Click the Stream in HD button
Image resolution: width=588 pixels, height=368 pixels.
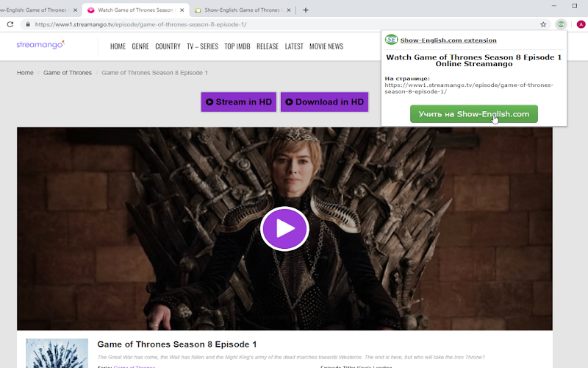(x=239, y=102)
